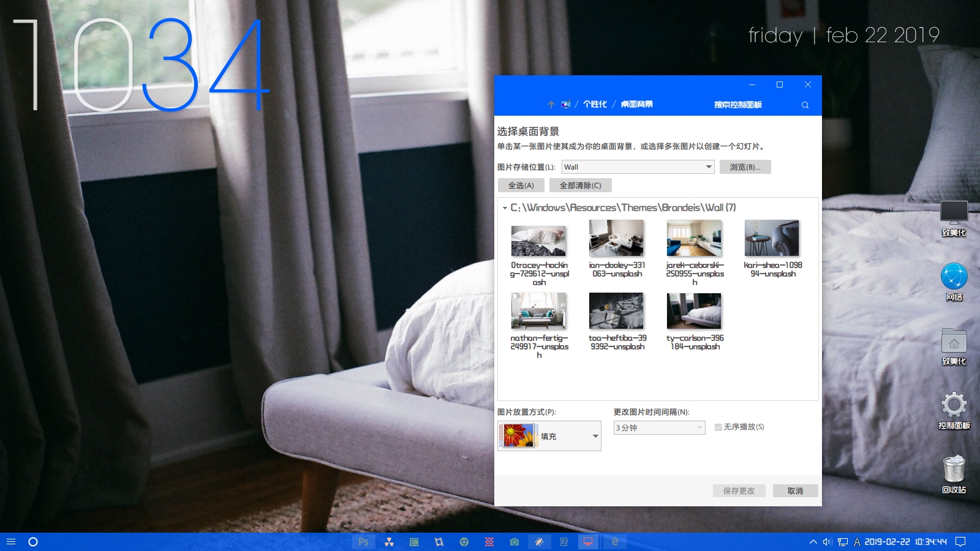The height and width of the screenshot is (551, 980).
Task: Click the 浏览(B)... browse button
Action: 745,167
